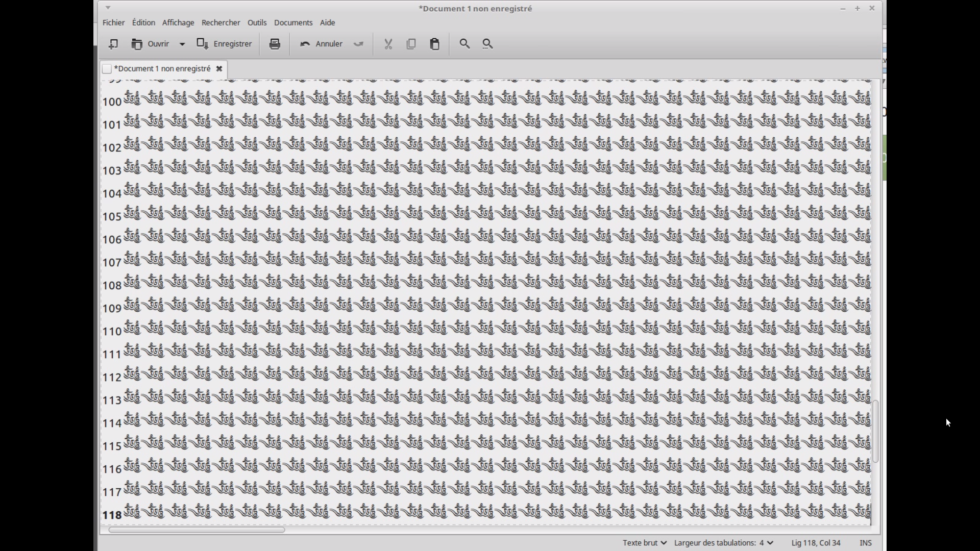Open recent files dropdown arrow
Viewport: 980px width, 551px height.
point(182,44)
